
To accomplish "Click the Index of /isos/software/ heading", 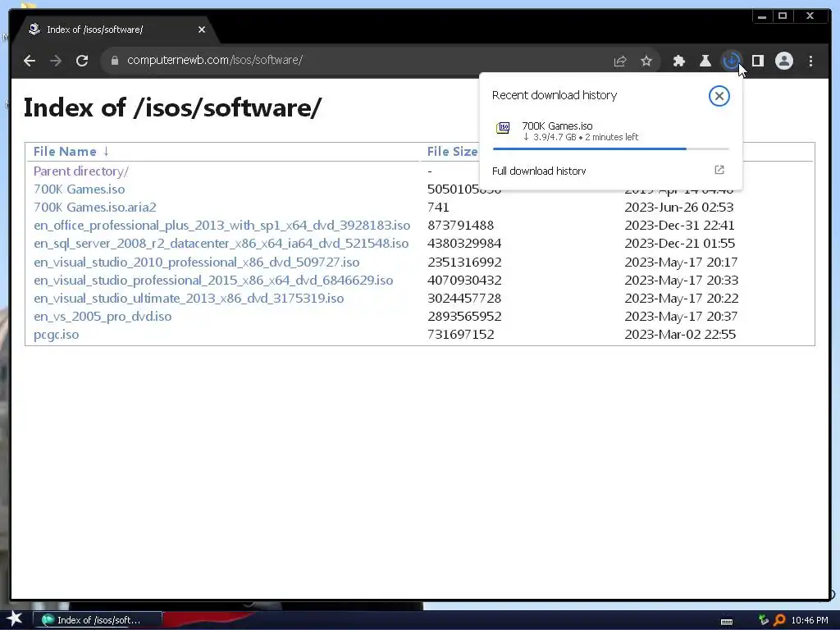I will point(172,107).
